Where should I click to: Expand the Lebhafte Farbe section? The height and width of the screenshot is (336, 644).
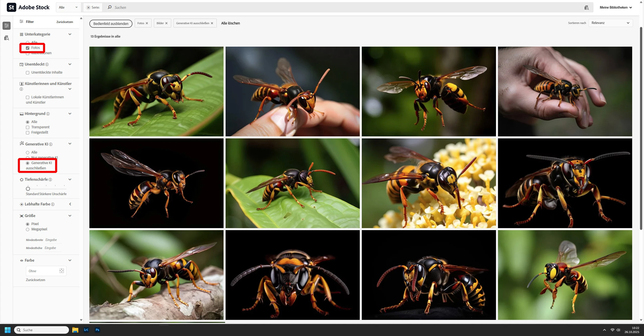point(70,204)
